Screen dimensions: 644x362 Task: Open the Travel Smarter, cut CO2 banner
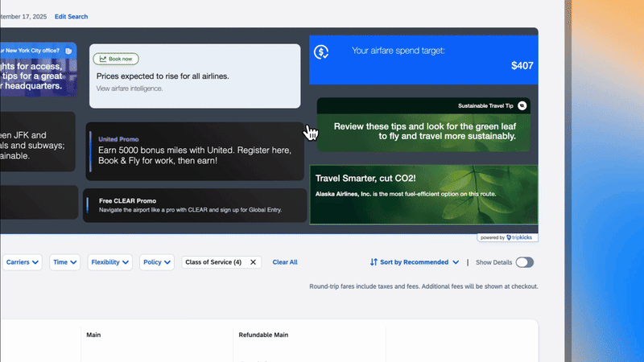coord(423,195)
